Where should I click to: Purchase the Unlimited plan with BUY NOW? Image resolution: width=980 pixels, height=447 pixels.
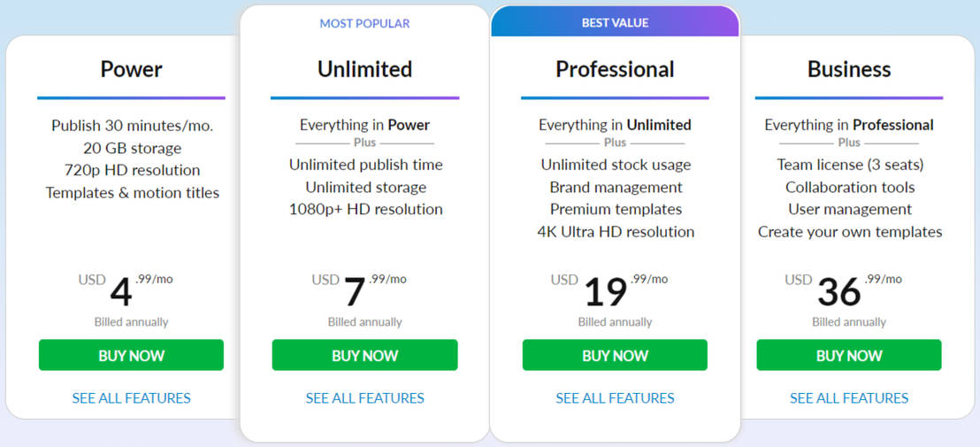[364, 355]
